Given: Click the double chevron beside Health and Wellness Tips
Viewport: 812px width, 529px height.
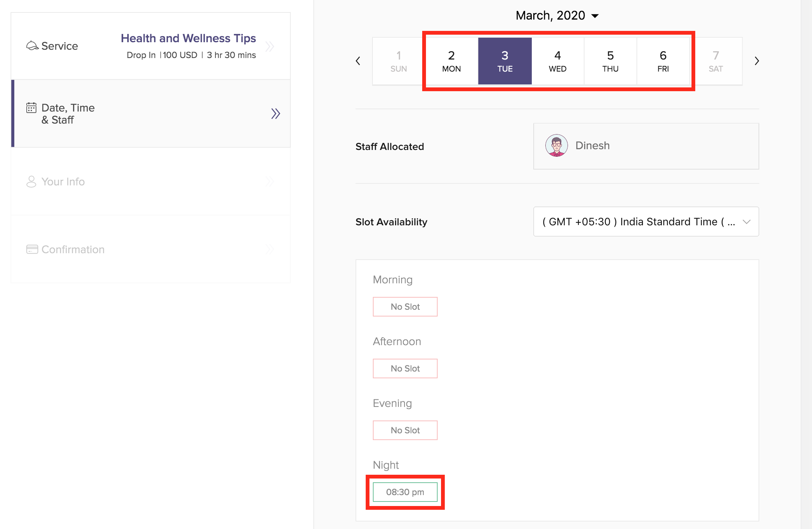Looking at the screenshot, I should coord(270,47).
